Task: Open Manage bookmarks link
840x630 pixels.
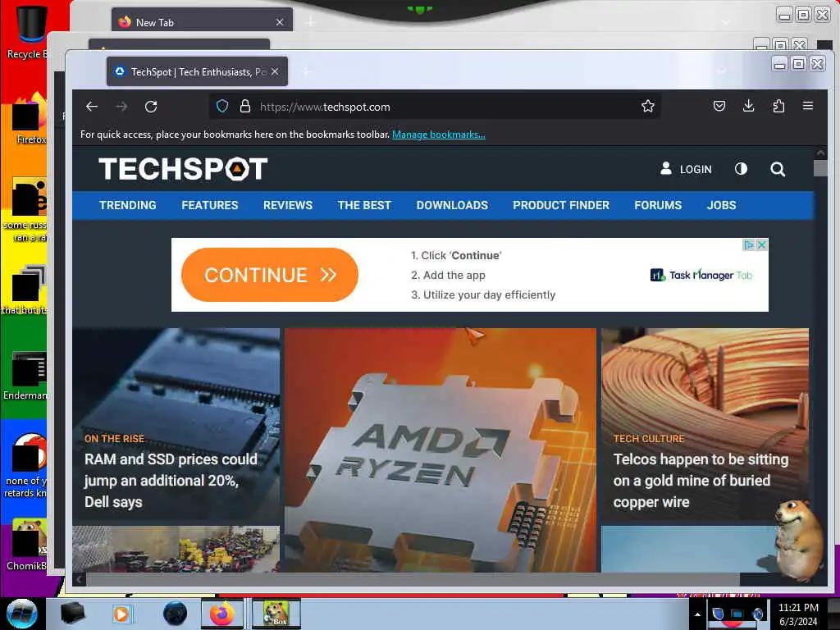Action: [439, 135]
